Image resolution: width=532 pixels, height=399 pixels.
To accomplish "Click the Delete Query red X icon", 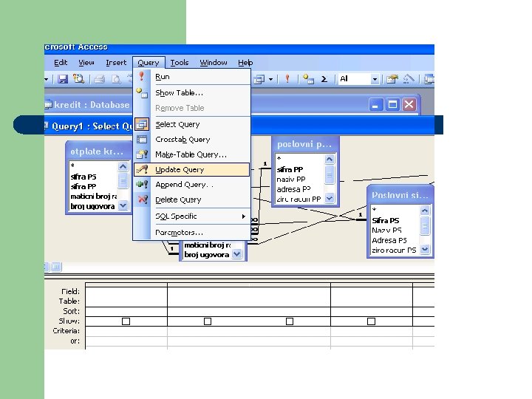I will point(143,199).
